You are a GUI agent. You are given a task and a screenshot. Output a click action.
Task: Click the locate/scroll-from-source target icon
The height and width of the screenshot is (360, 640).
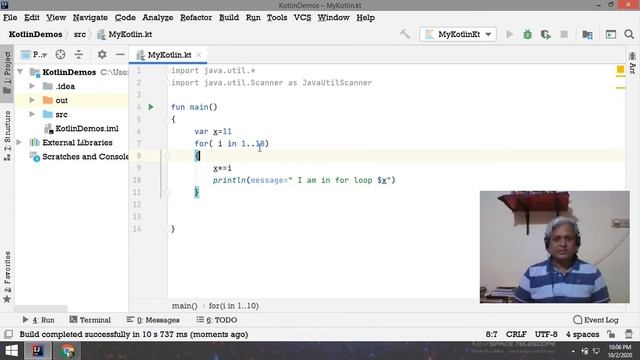point(60,55)
